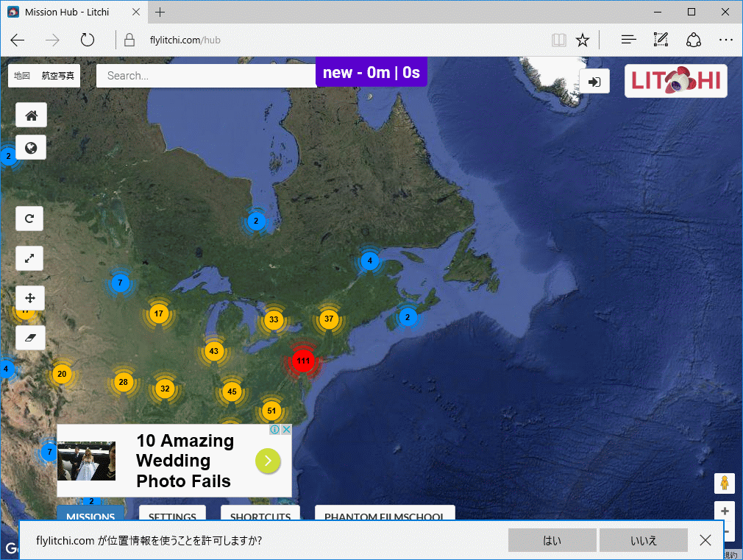Click いいえ to deny location access
The image size is (743, 560).
643,540
